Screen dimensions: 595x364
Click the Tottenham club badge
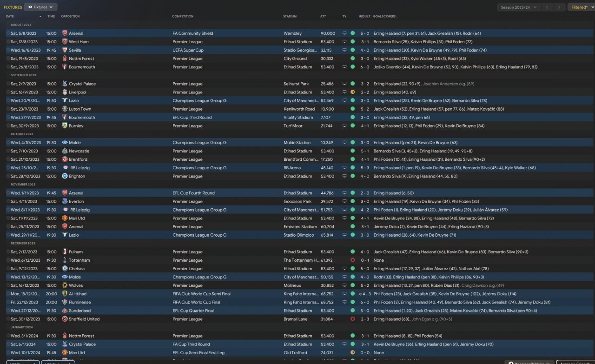tap(65, 260)
